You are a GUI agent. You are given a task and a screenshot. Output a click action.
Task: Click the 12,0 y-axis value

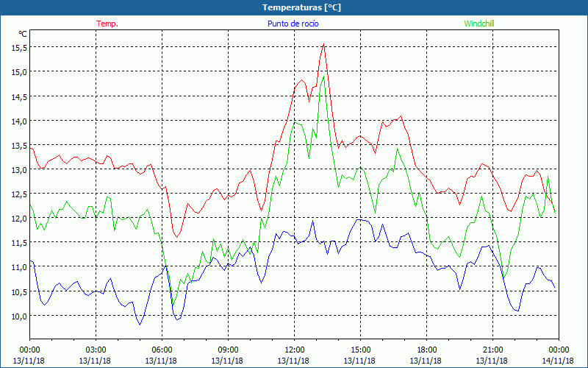pyautogui.click(x=20, y=218)
